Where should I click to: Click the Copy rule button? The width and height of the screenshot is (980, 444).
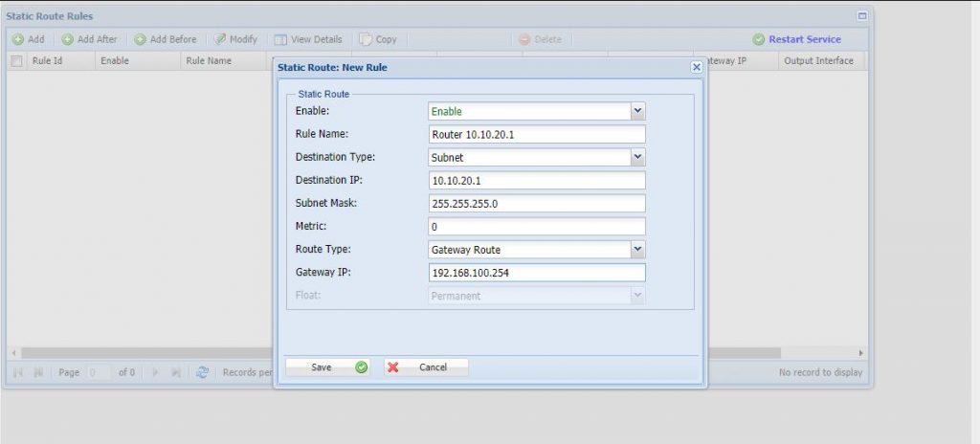pyautogui.click(x=378, y=39)
